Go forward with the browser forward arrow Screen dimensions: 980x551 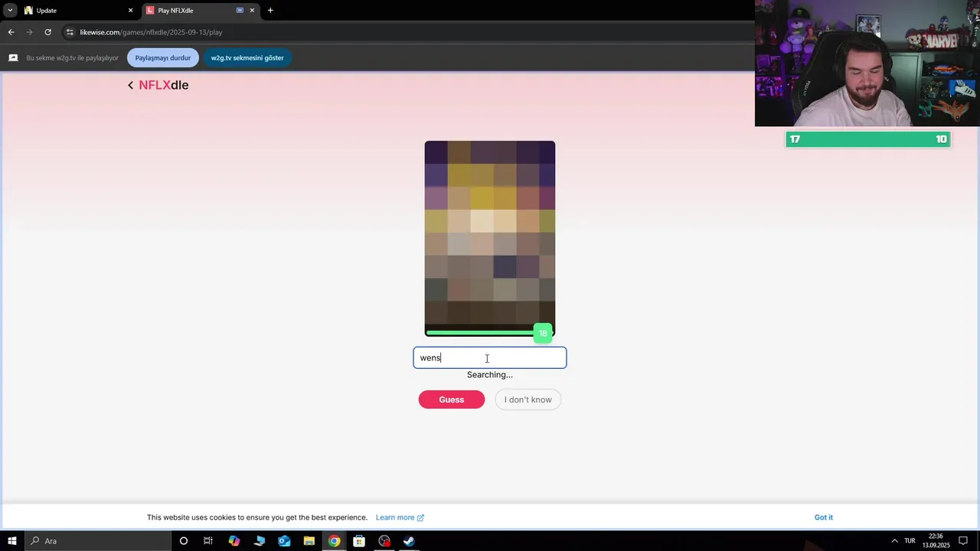(x=29, y=32)
